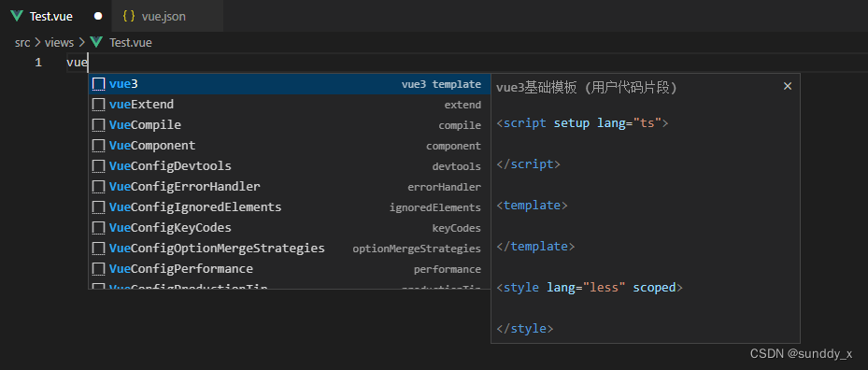
Task: Select the Test.vue editor tab
Action: tap(55, 16)
